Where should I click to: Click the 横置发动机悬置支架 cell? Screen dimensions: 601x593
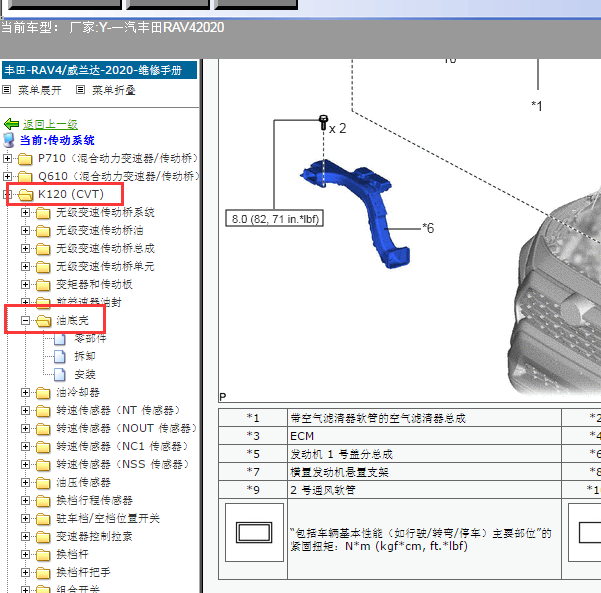pos(424,472)
